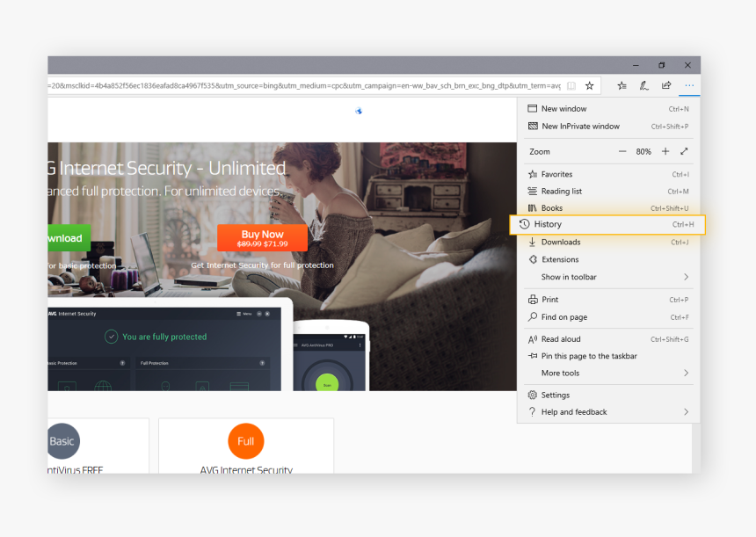The image size is (756, 537).
Task: Expand the Show in toolbar submenu
Action: [x=686, y=277]
